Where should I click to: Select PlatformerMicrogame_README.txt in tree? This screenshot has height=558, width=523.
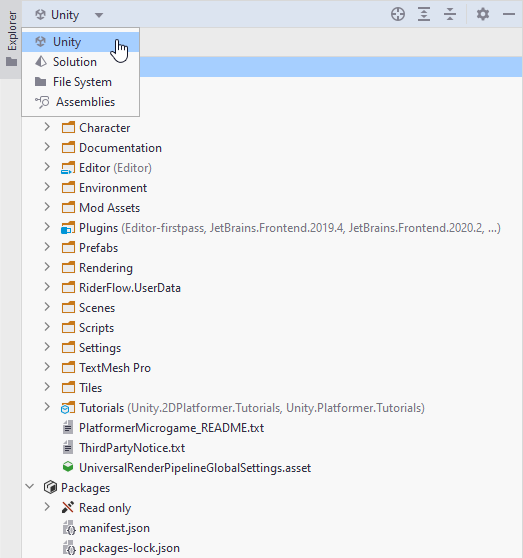pos(171,428)
